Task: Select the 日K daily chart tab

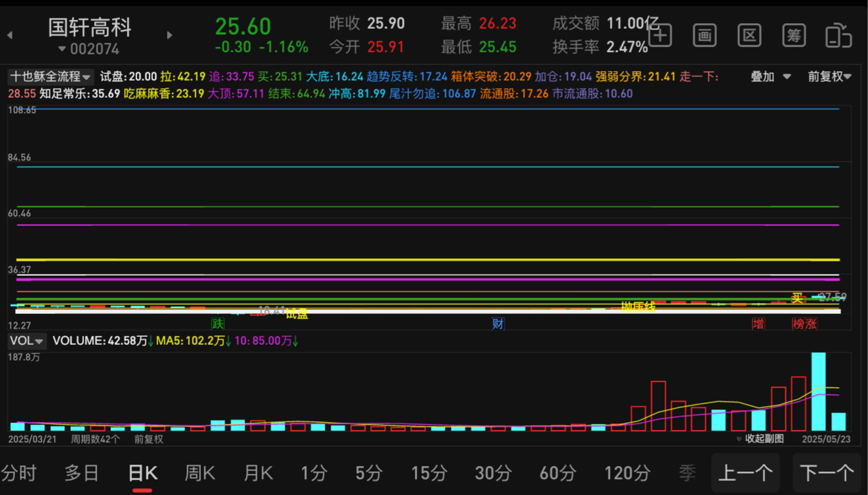Action: pyautogui.click(x=142, y=473)
